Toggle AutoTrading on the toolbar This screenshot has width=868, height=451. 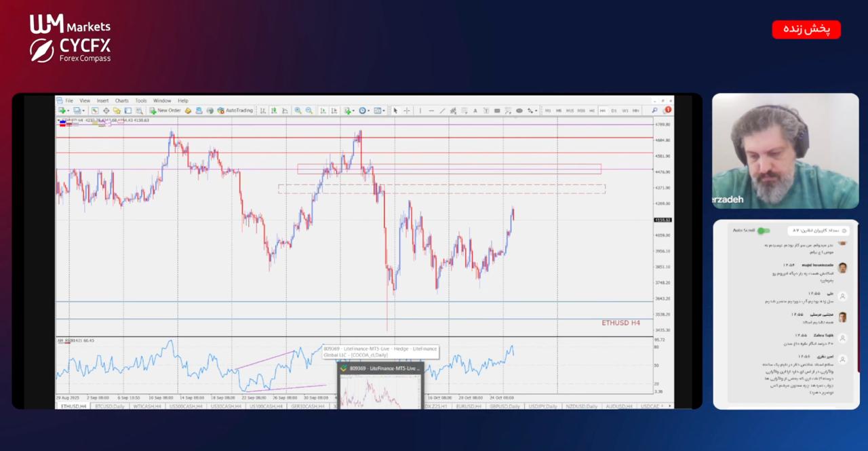pos(235,111)
